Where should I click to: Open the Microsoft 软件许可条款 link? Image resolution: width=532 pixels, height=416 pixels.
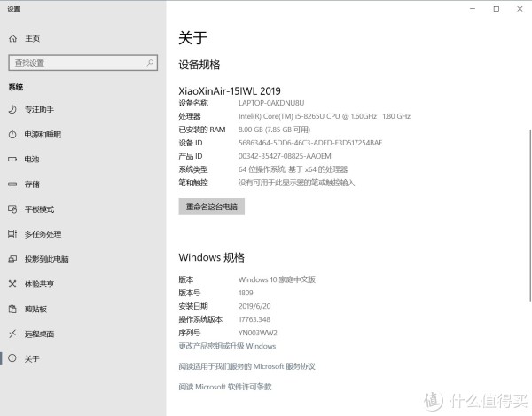click(225, 387)
